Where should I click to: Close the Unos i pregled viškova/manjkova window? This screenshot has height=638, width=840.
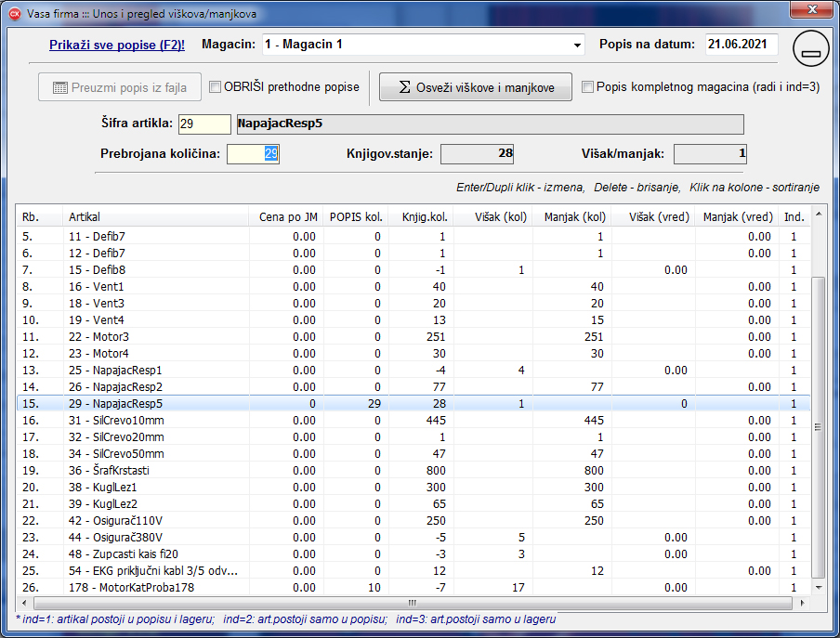(812, 9)
